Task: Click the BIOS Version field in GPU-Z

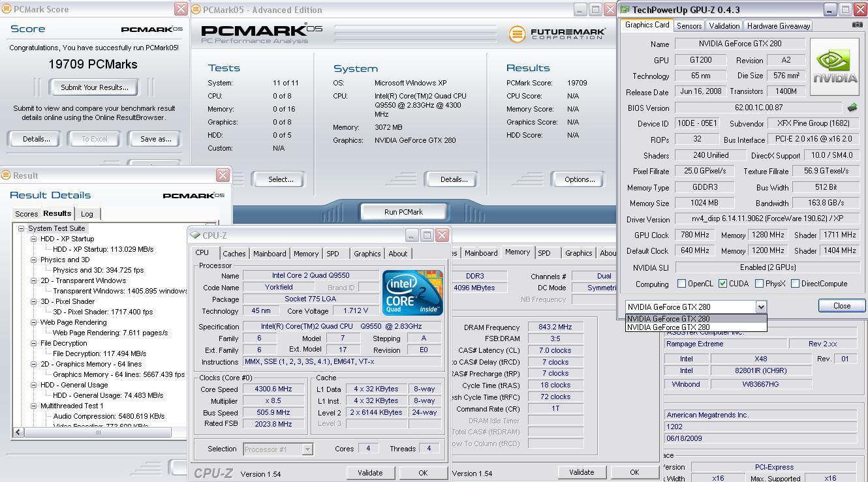Action: coord(758,108)
